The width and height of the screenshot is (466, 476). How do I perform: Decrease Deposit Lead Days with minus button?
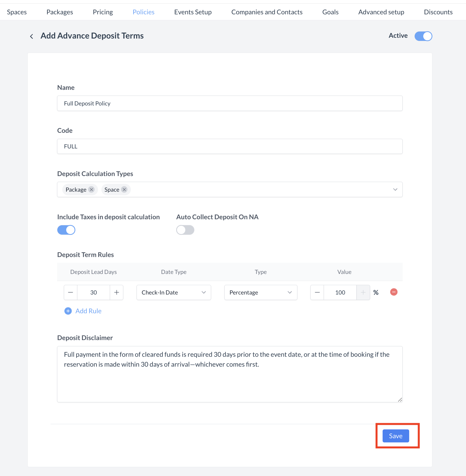71,292
